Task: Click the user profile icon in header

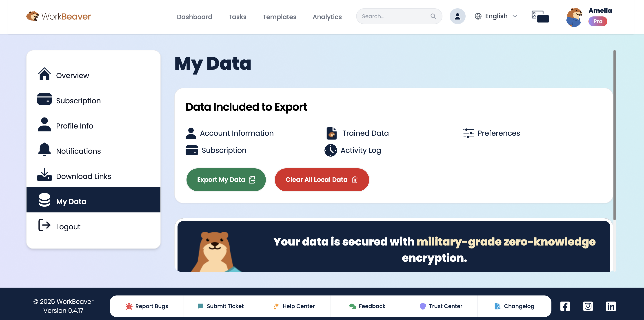Action: click(x=457, y=16)
